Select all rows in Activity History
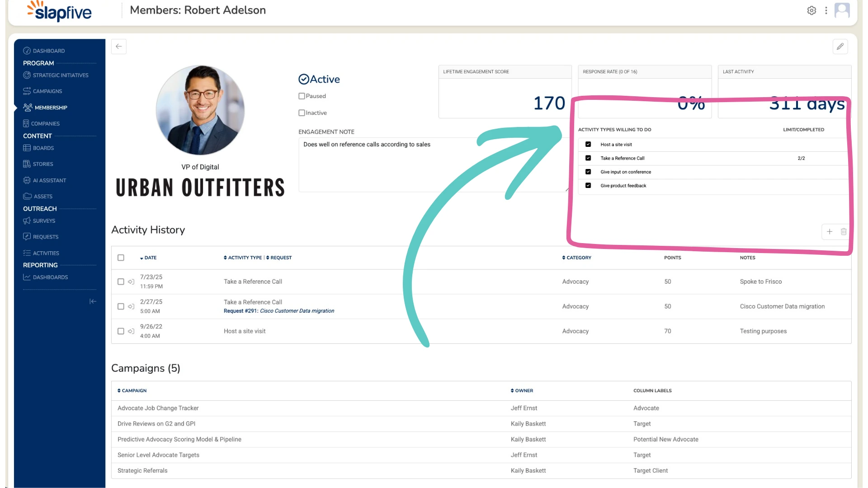 pyautogui.click(x=121, y=258)
